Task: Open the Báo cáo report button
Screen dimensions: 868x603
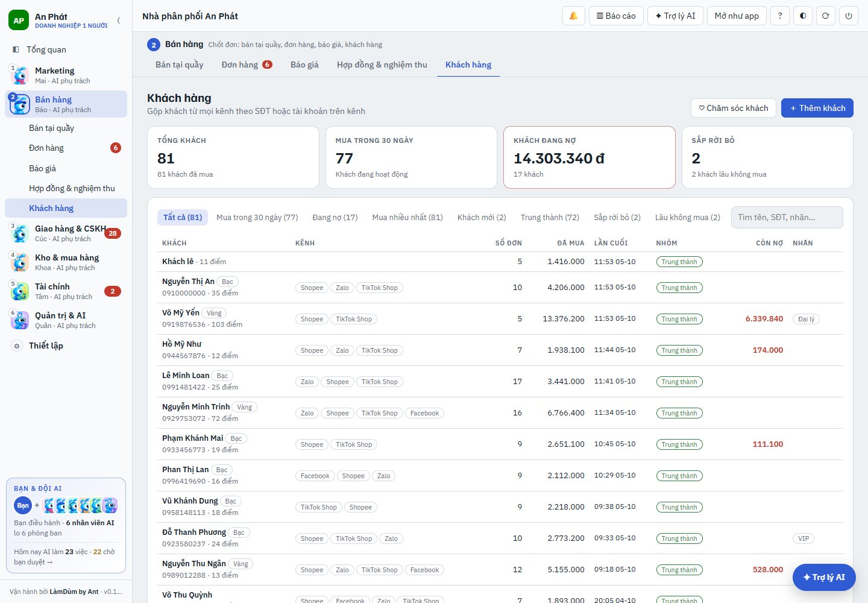Action: [x=616, y=16]
